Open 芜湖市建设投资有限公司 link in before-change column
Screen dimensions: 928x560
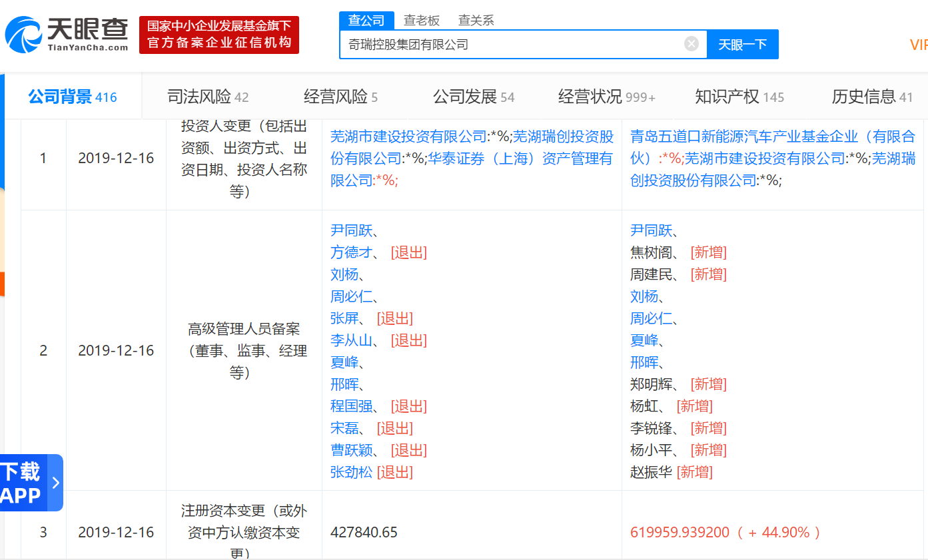[410, 137]
